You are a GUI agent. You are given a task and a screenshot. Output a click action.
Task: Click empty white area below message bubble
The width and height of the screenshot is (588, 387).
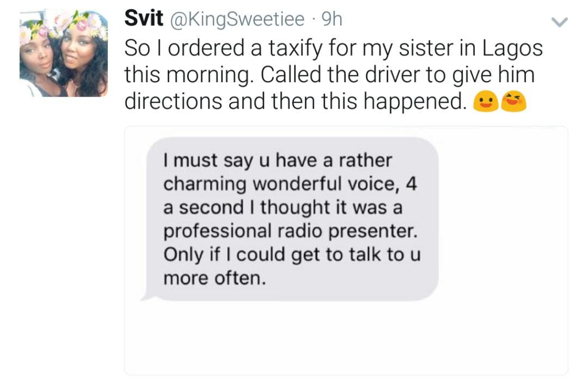[346, 338]
